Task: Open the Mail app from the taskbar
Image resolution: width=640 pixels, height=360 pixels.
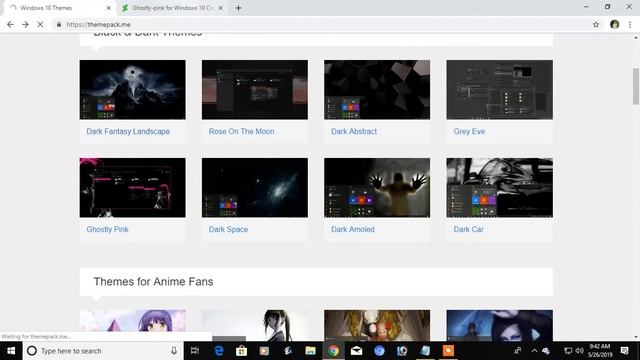Action: [x=356, y=351]
